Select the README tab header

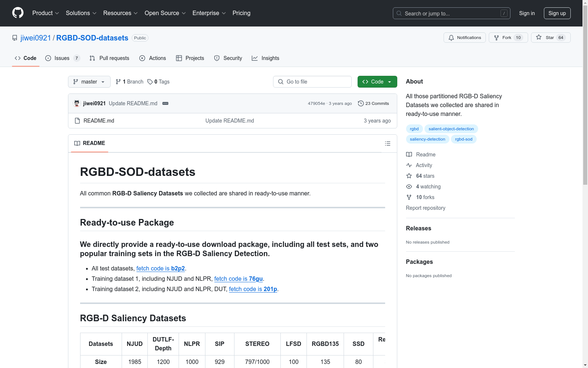[x=90, y=143]
